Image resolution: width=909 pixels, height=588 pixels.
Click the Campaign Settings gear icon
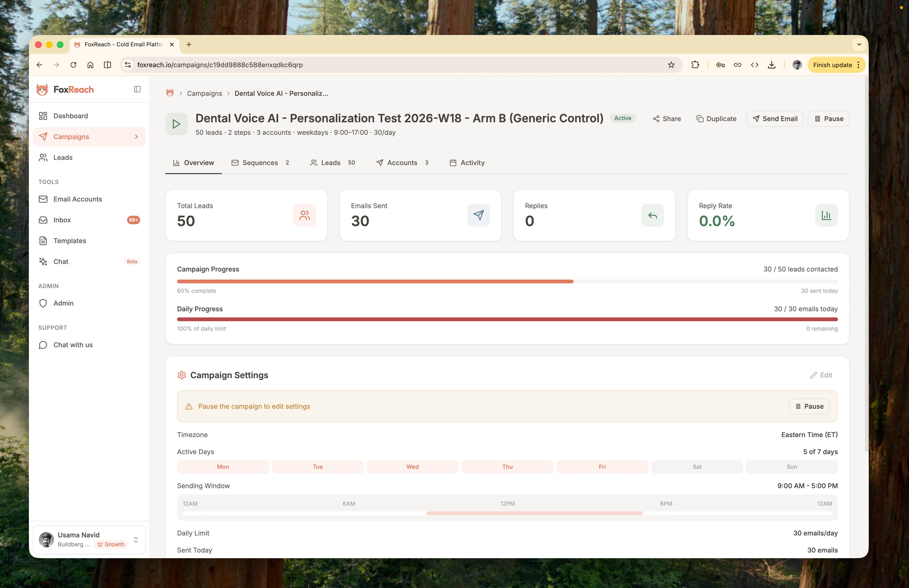click(182, 375)
